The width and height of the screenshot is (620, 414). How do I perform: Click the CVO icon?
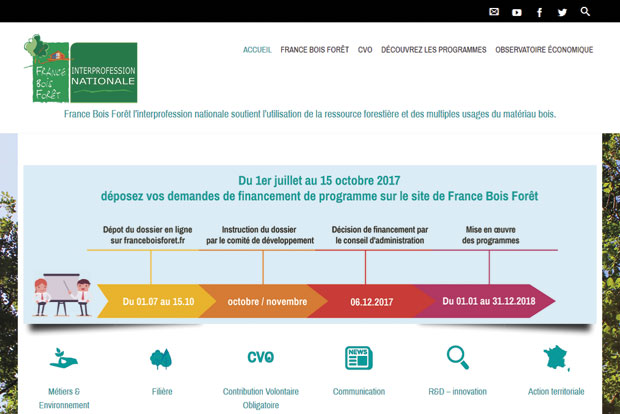(261, 357)
